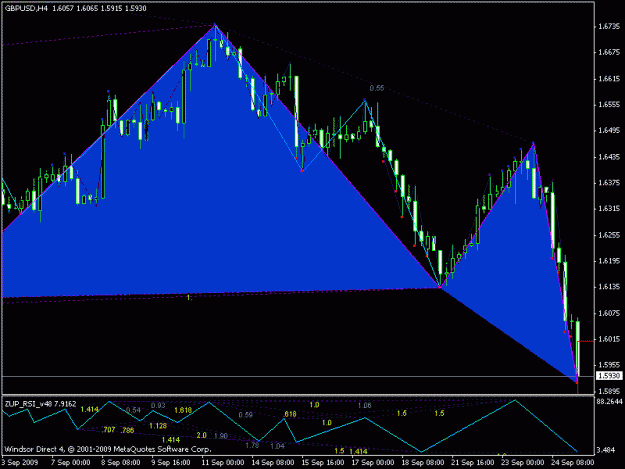Click the 1.04 ratio label in indicator
The image size is (625, 469).
click(277, 446)
